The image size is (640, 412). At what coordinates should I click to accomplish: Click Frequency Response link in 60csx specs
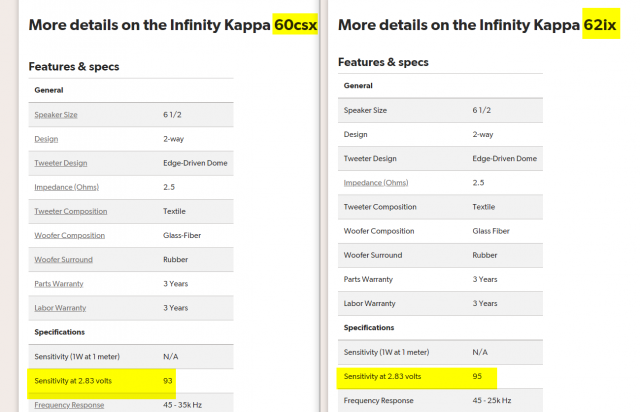[71, 405]
